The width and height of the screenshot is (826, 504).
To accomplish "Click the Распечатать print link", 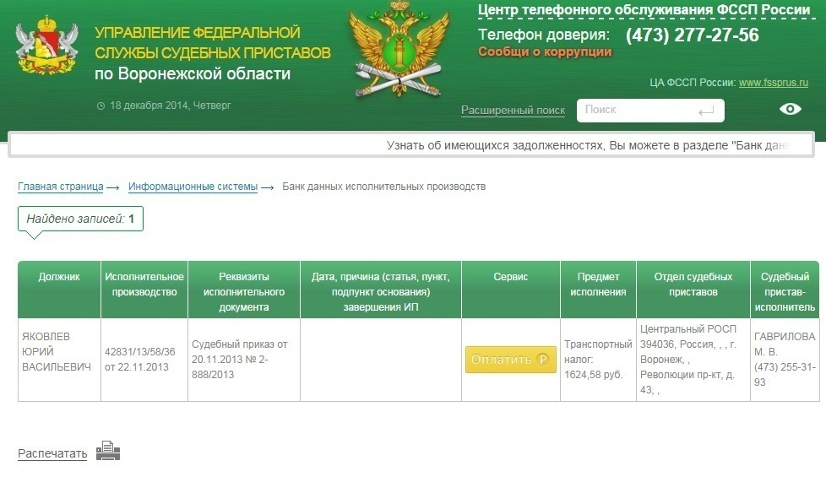I will point(52,453).
